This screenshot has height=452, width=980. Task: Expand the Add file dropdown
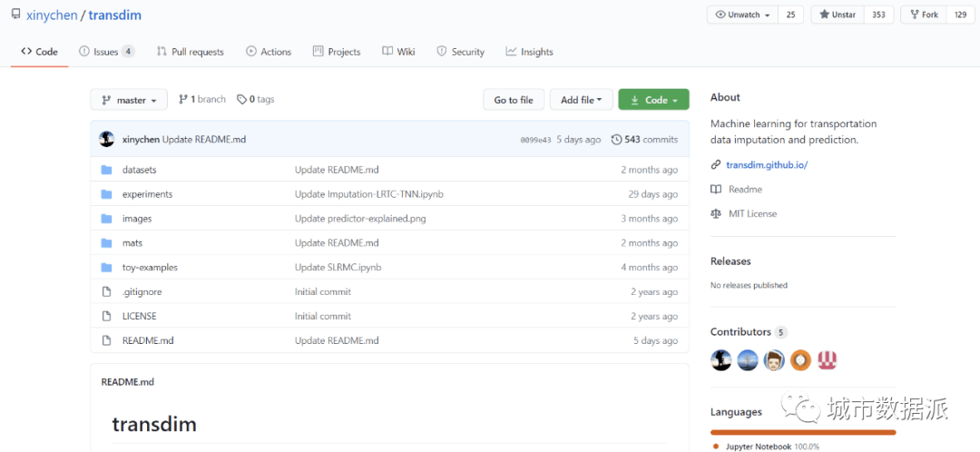pos(581,100)
